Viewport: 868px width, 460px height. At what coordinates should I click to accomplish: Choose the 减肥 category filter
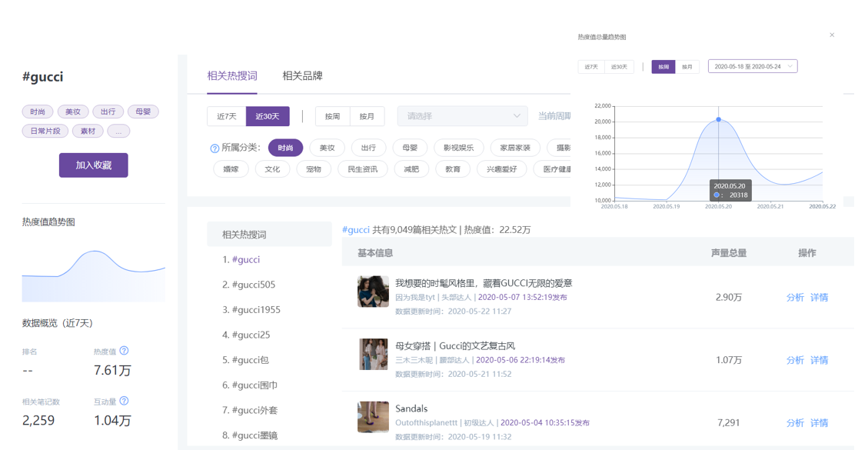click(411, 169)
